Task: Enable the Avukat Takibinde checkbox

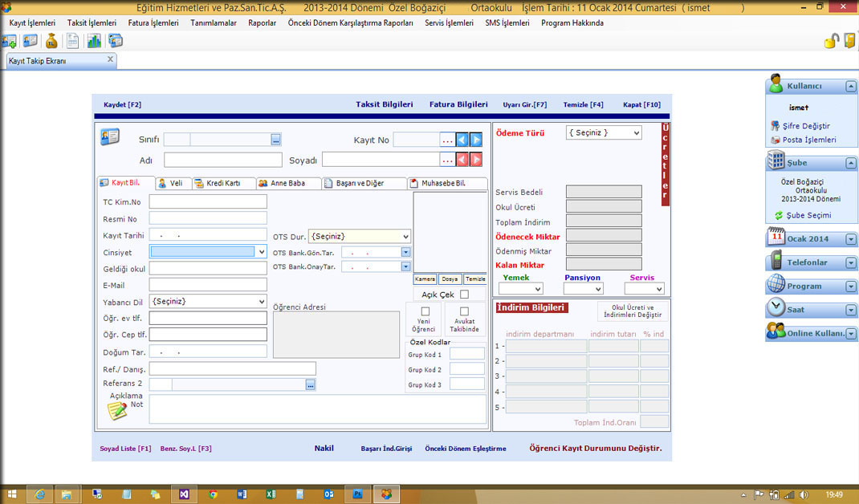Action: coord(464,311)
